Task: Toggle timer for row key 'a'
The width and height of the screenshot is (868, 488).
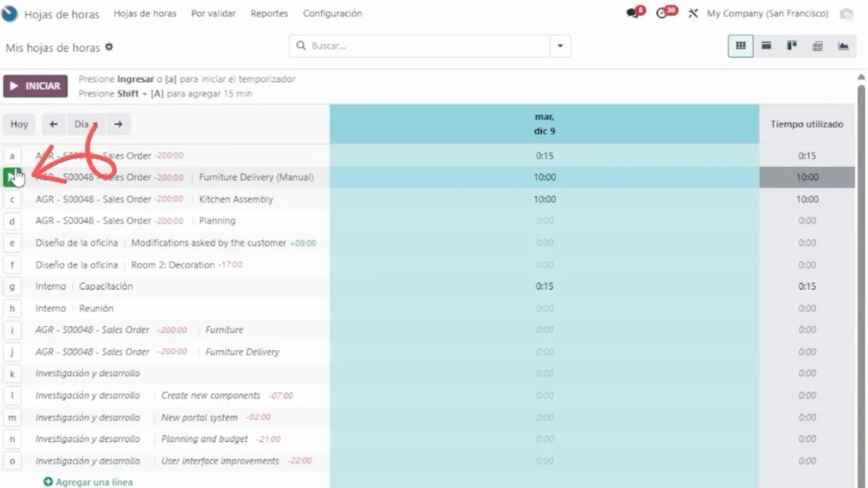Action: click(12, 156)
